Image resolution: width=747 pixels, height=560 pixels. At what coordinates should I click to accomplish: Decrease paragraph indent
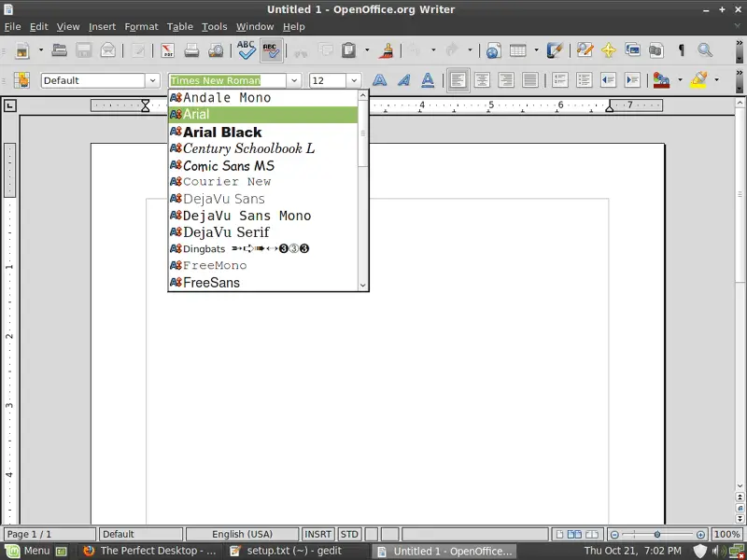pyautogui.click(x=609, y=80)
